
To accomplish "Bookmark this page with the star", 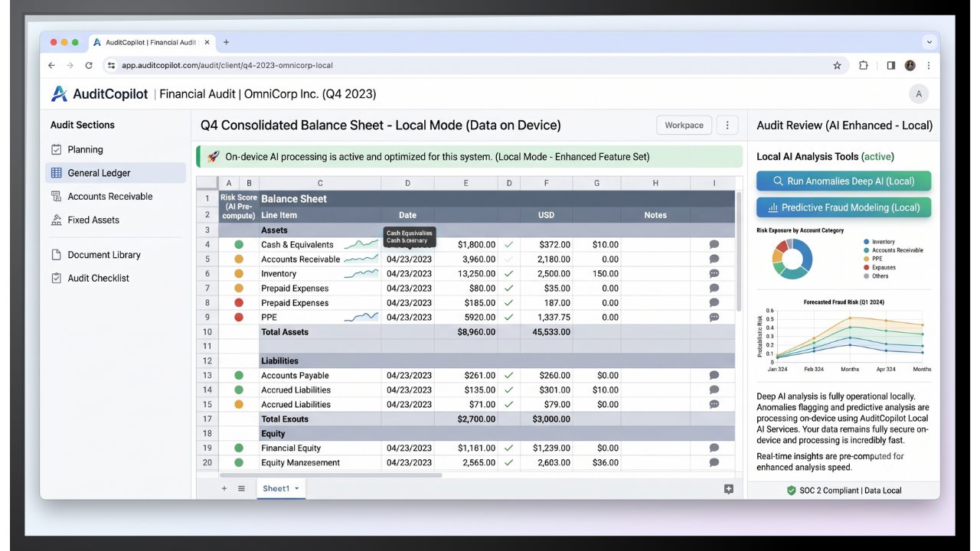I will [x=837, y=66].
